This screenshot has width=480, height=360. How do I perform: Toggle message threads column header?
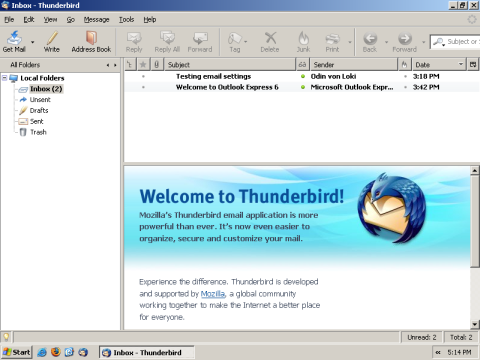(130, 65)
